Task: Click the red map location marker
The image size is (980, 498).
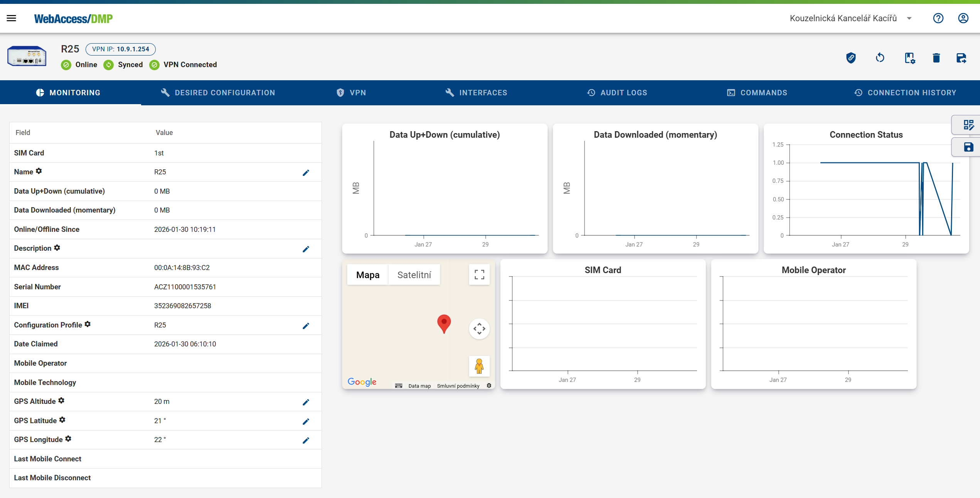Action: [x=444, y=324]
